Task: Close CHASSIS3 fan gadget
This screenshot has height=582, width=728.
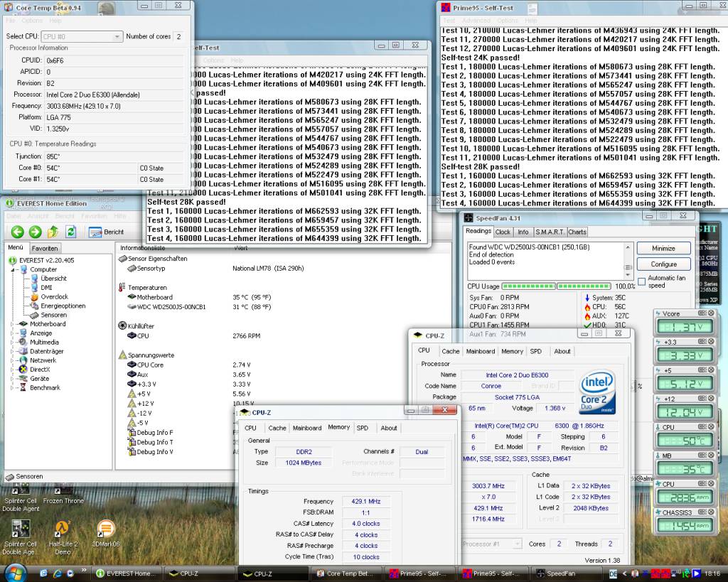Action: click(x=711, y=512)
